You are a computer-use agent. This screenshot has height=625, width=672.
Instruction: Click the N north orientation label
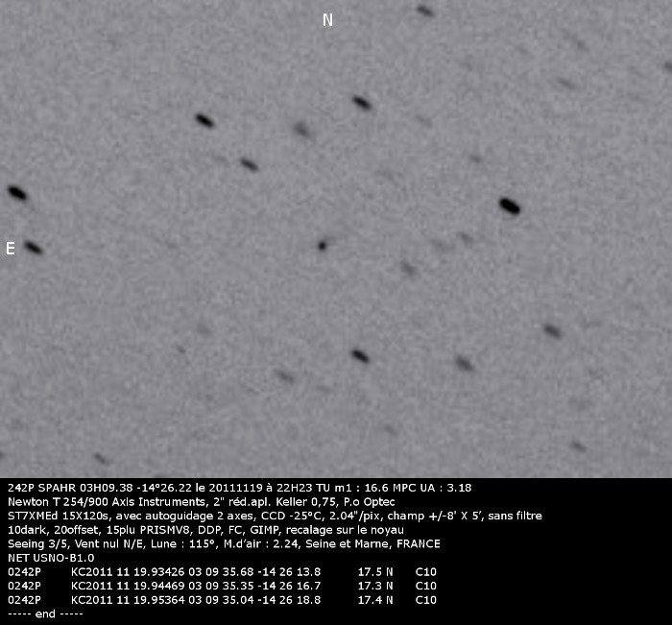tap(327, 19)
